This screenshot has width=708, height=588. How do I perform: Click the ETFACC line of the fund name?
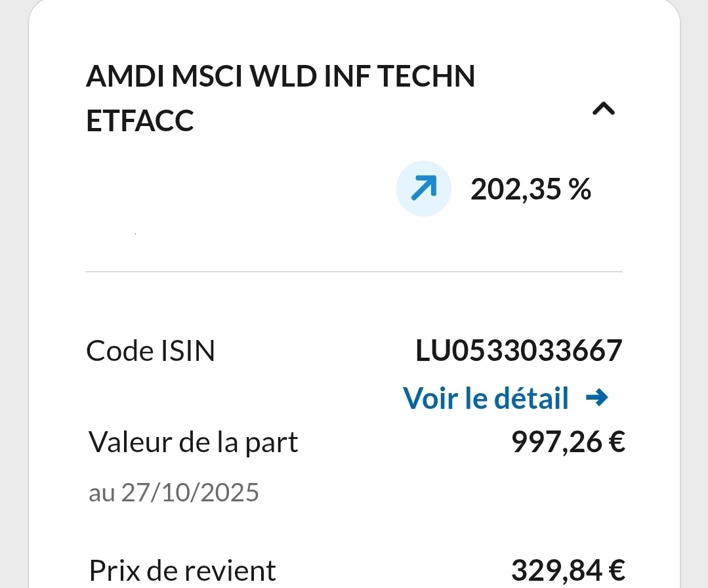click(x=140, y=121)
